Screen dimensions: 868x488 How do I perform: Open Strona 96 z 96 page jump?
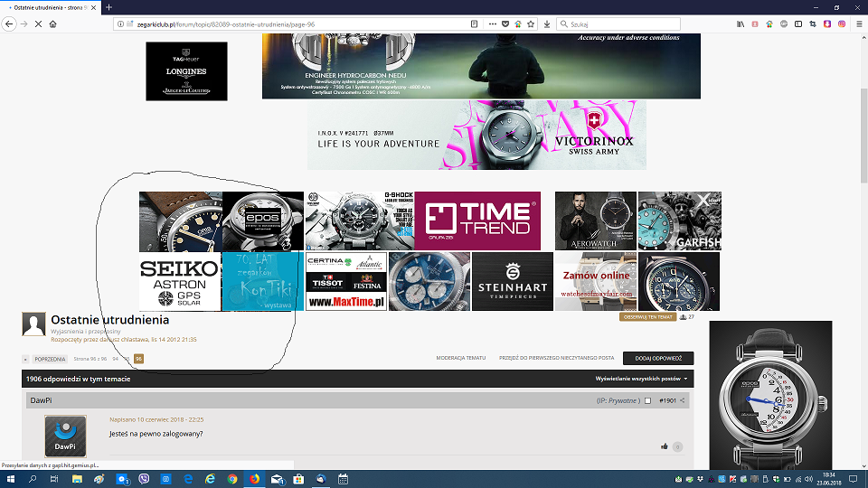[x=90, y=359]
